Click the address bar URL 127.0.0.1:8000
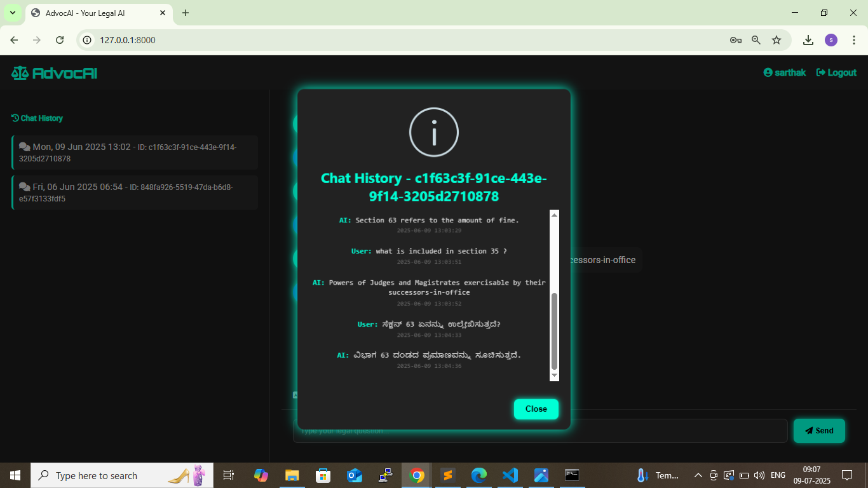 128,40
